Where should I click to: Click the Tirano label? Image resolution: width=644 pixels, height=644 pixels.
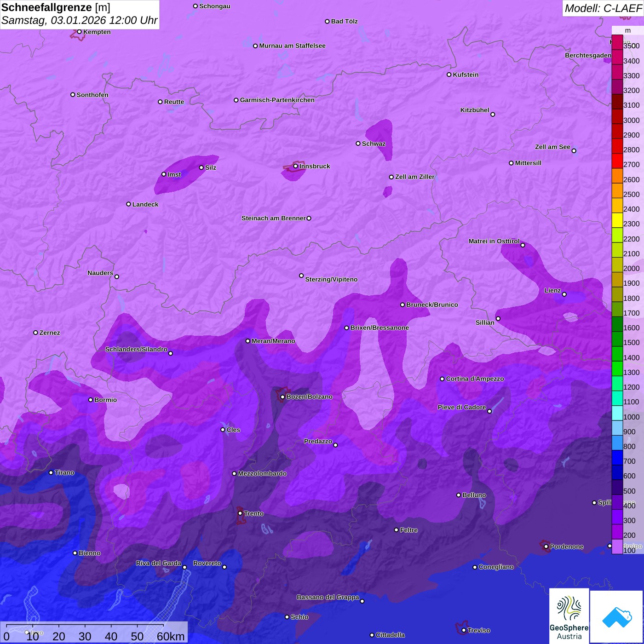click(64, 472)
